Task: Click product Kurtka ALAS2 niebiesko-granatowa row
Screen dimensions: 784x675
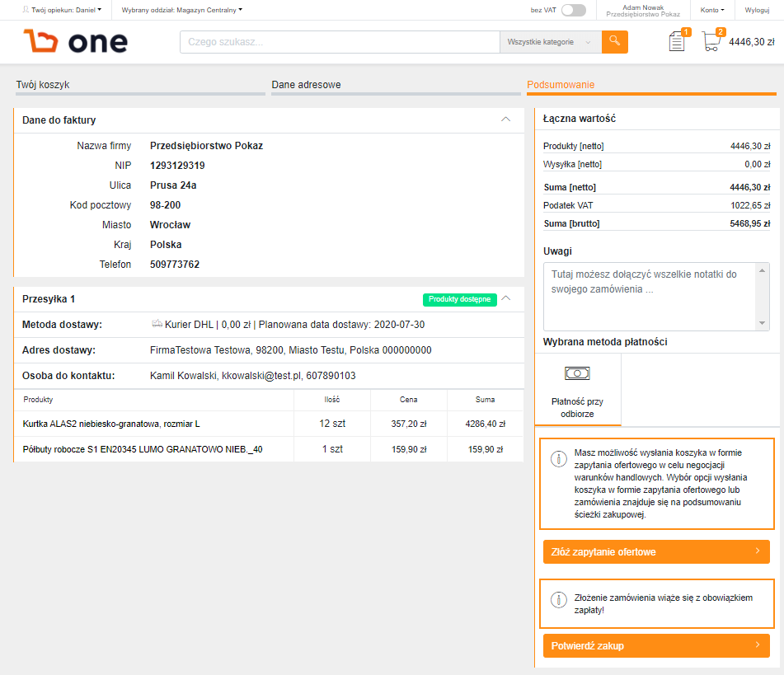Action: click(x=269, y=424)
